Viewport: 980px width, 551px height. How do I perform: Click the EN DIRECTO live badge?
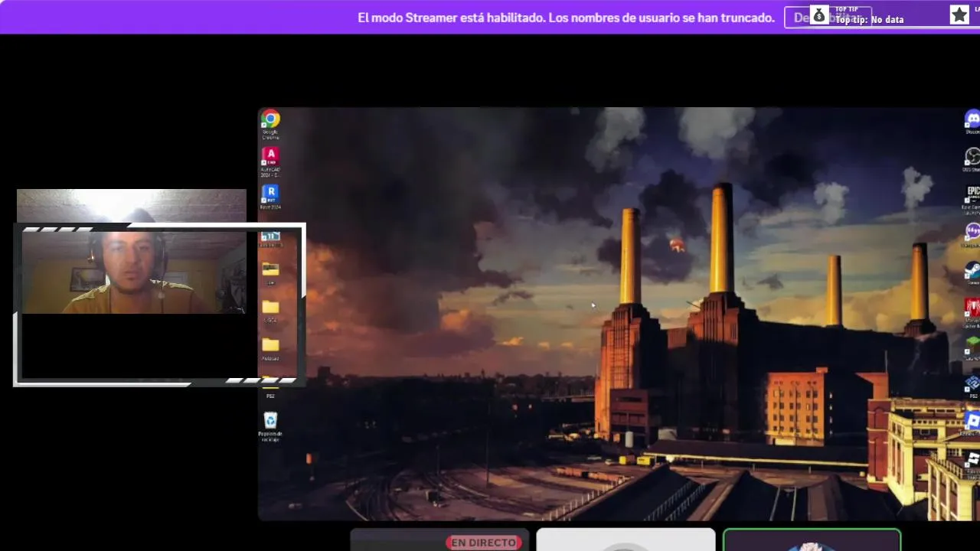tap(484, 543)
